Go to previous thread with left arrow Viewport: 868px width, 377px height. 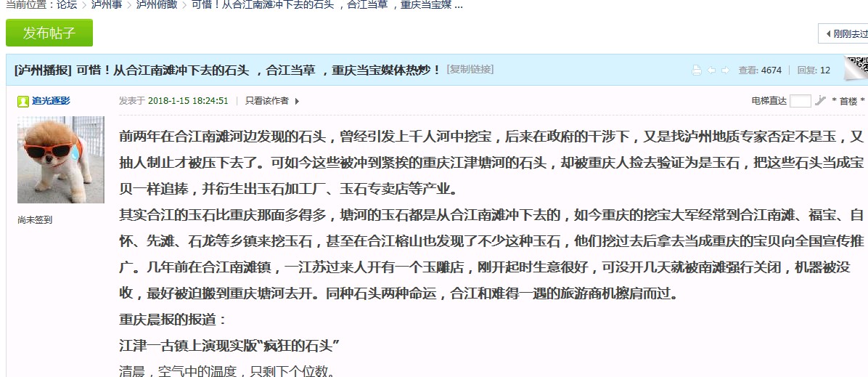(711, 70)
